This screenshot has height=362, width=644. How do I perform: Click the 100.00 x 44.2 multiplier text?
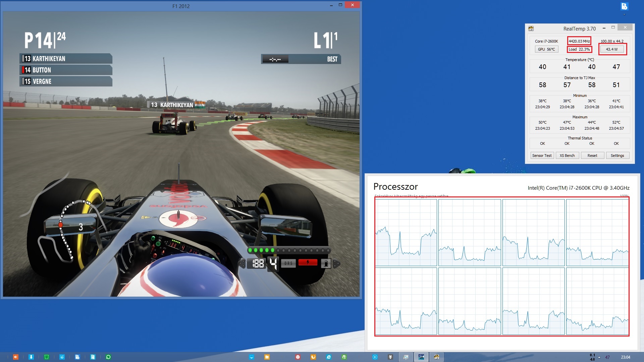pyautogui.click(x=612, y=41)
